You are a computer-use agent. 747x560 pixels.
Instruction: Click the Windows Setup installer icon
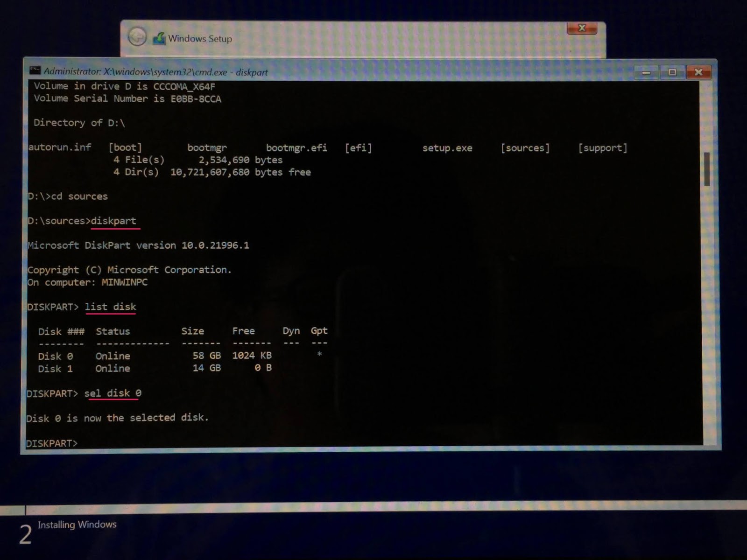click(159, 38)
